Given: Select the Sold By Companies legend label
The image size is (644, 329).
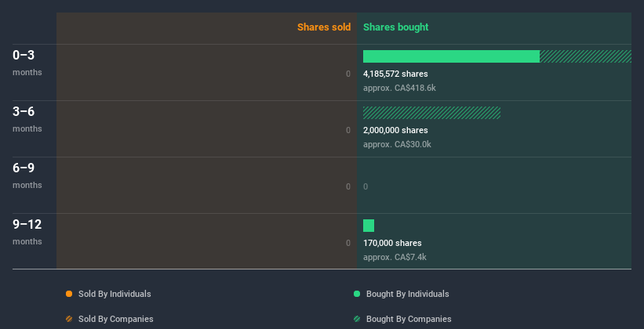Looking at the screenshot, I should 116,319.
